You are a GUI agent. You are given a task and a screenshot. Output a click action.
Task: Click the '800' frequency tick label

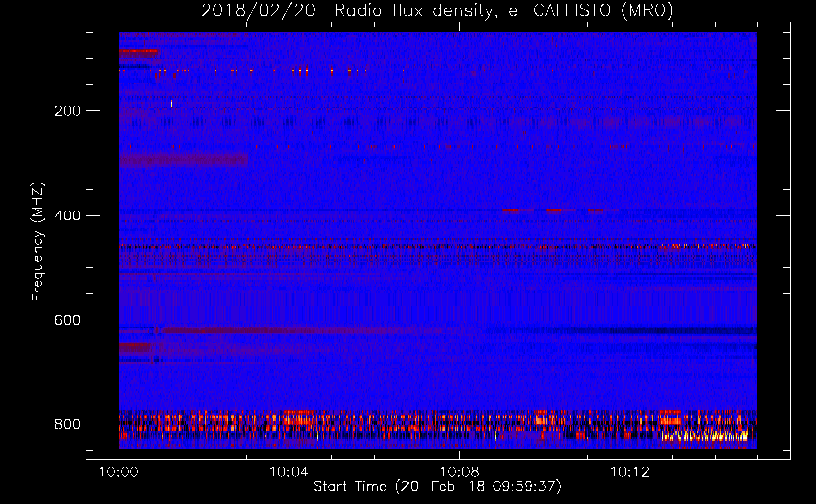pyautogui.click(x=68, y=424)
